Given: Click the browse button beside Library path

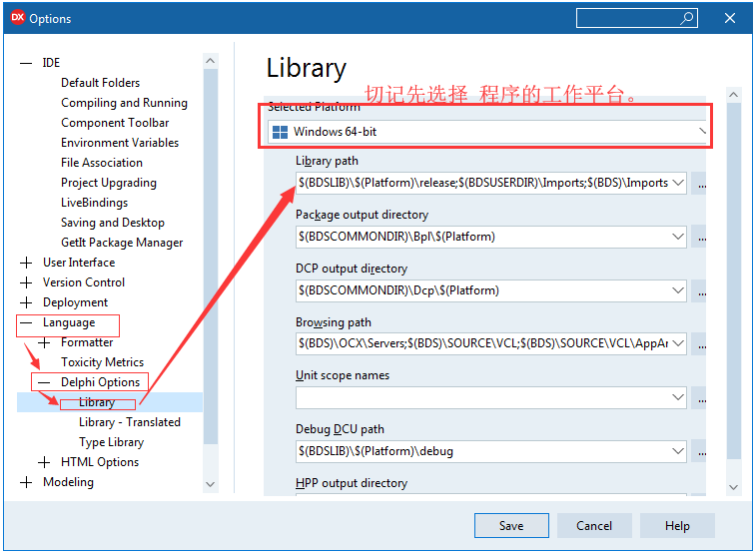Looking at the screenshot, I should coord(701,183).
